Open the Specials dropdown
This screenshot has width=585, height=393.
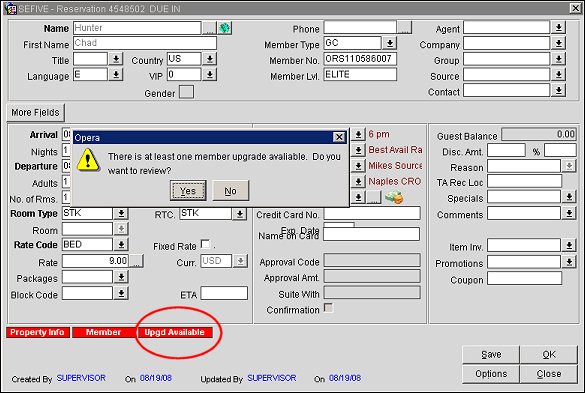(569, 197)
